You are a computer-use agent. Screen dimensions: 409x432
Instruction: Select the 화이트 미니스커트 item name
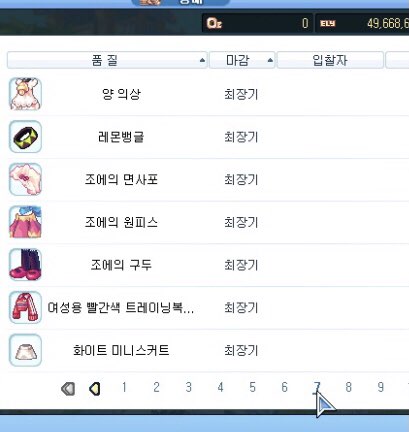click(121, 350)
